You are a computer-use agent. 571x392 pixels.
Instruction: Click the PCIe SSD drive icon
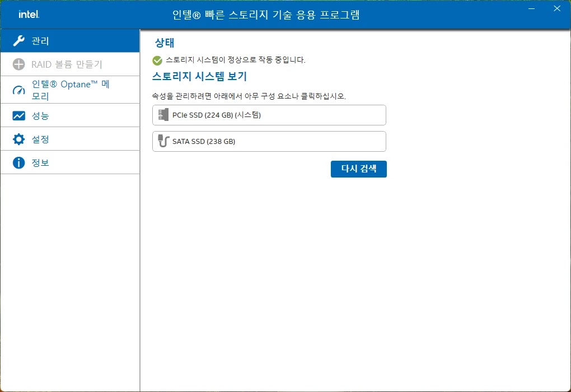(x=163, y=115)
